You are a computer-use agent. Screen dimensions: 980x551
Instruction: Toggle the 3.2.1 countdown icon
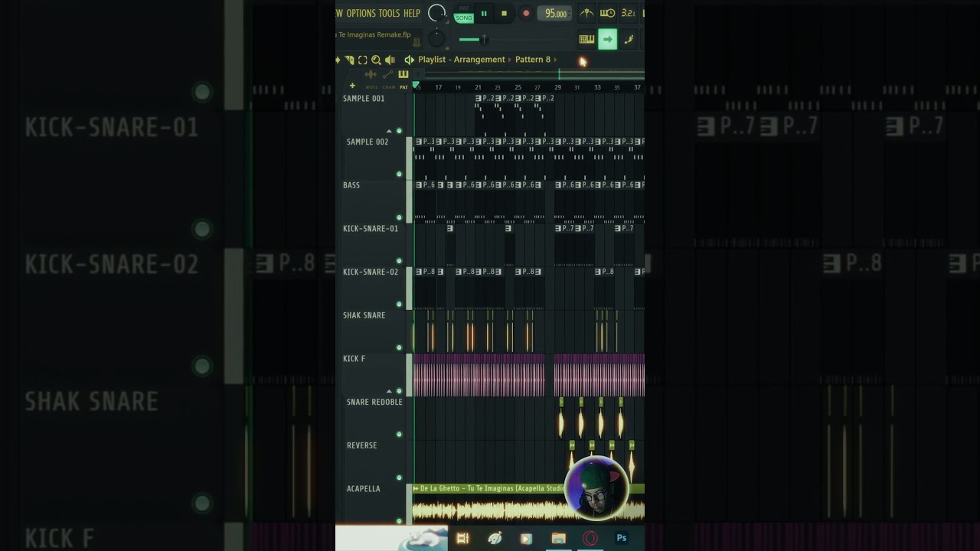pyautogui.click(x=628, y=13)
